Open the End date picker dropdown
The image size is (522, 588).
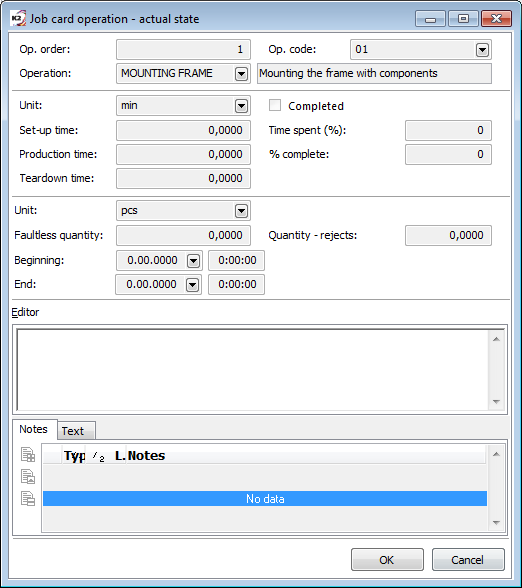pyautogui.click(x=192, y=285)
